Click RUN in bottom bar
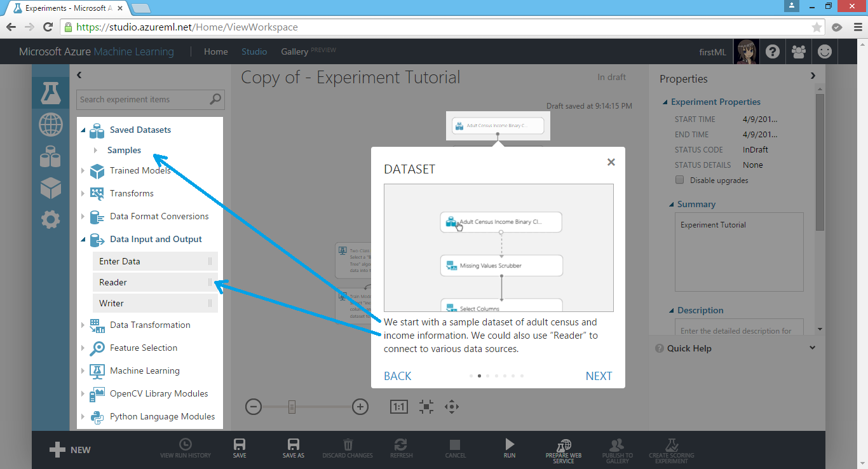This screenshot has width=868, height=469. [510, 449]
